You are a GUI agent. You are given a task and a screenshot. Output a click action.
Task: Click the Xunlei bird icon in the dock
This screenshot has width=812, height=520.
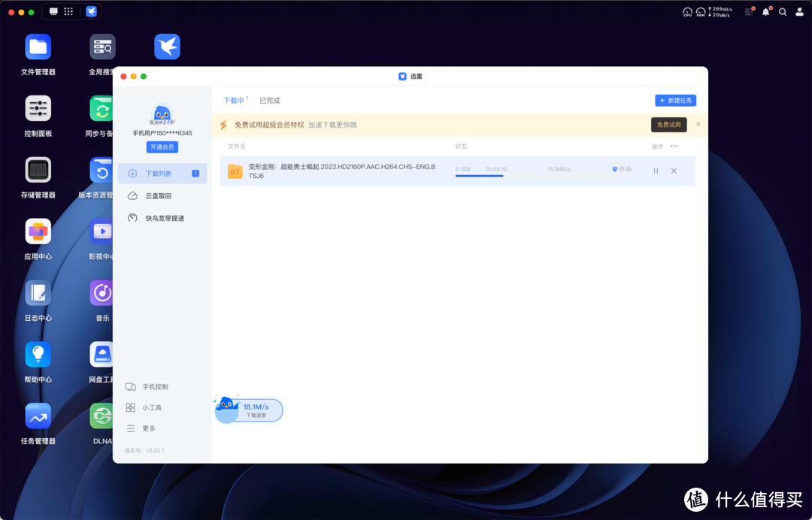tap(91, 11)
